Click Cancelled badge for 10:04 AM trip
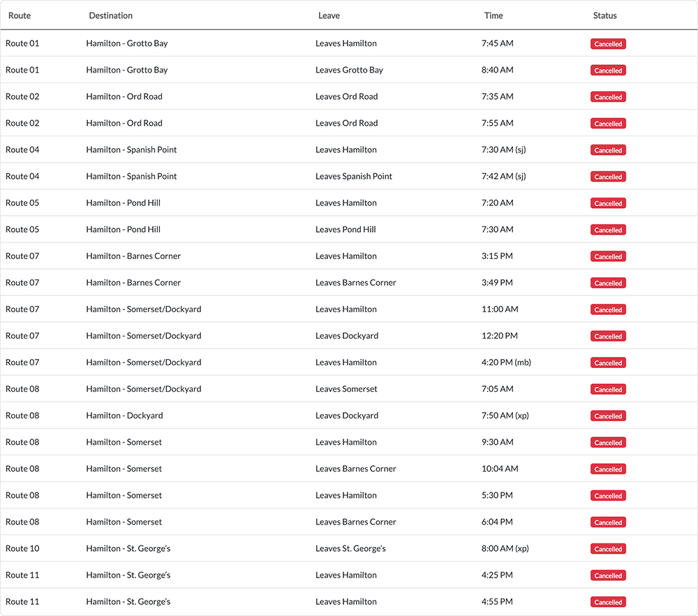The image size is (698, 616). (608, 469)
